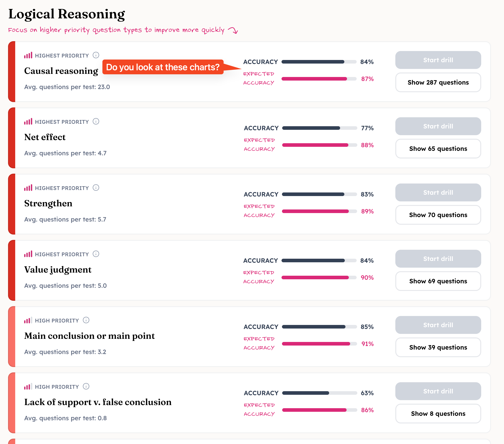This screenshot has width=504, height=444.
Task: Show 287 questions for Causal reasoning
Action: 438,82
